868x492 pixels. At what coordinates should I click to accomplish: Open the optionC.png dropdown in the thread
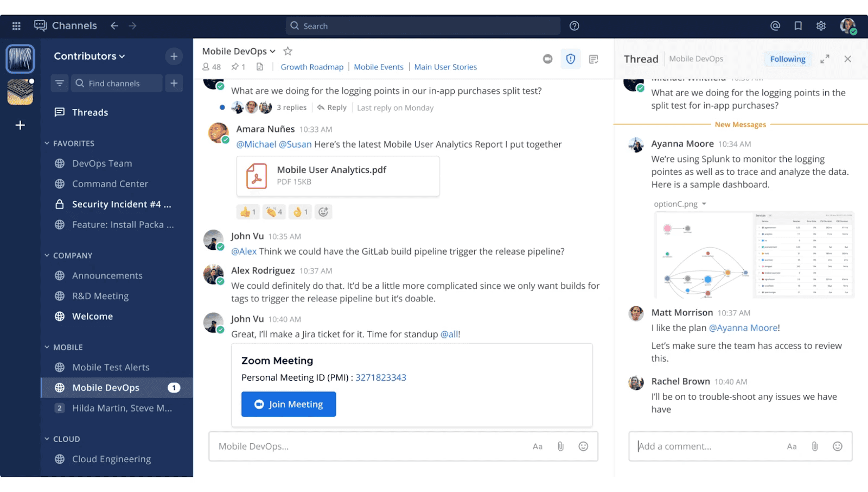pos(704,204)
